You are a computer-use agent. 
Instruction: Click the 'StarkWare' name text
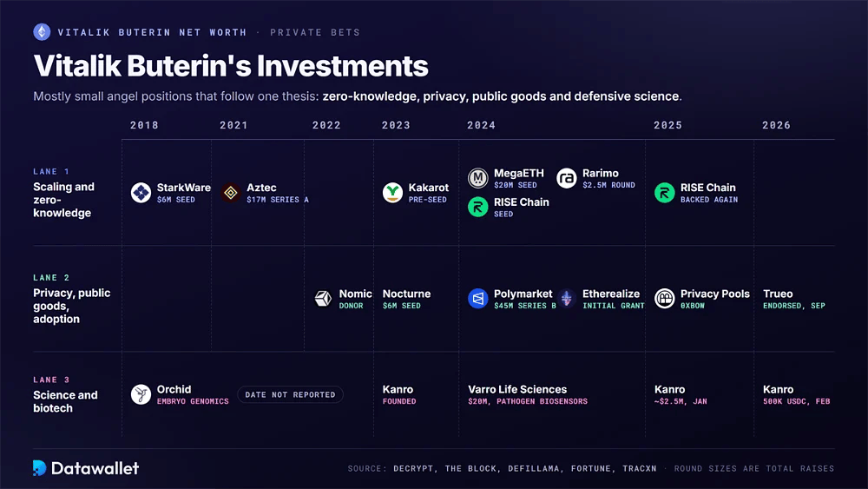[184, 188]
